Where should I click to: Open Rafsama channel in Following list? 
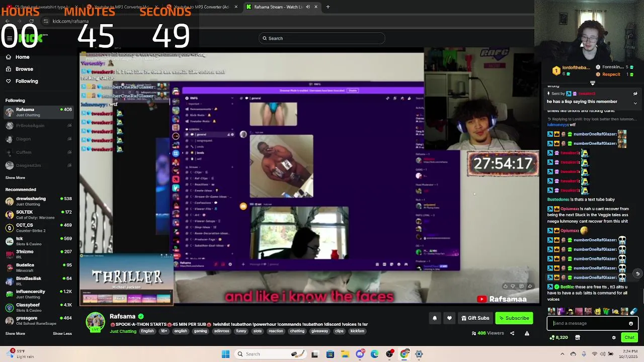tap(38, 112)
